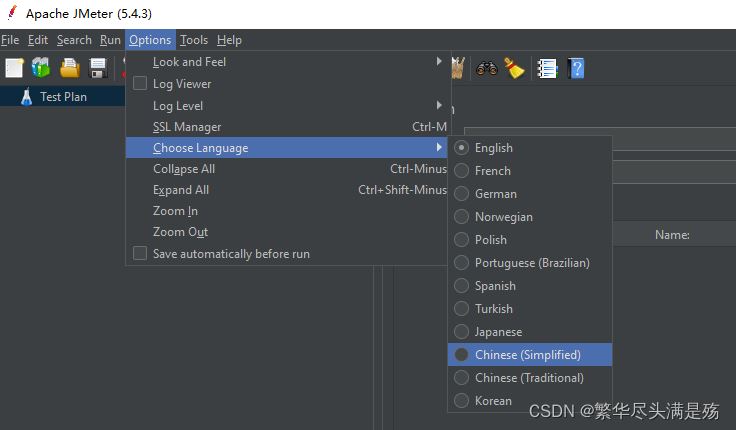Image resolution: width=736 pixels, height=430 pixels.
Task: Open the Function Helper list icon
Action: (547, 68)
